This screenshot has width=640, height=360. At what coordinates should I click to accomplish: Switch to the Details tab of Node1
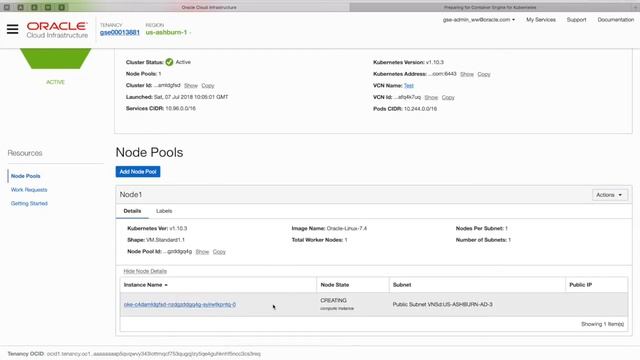click(x=132, y=211)
